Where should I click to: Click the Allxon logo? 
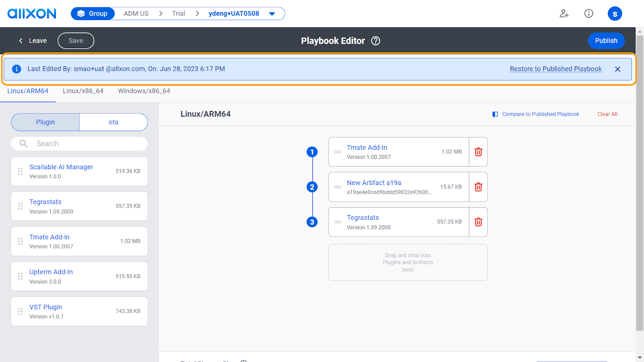[x=32, y=14]
